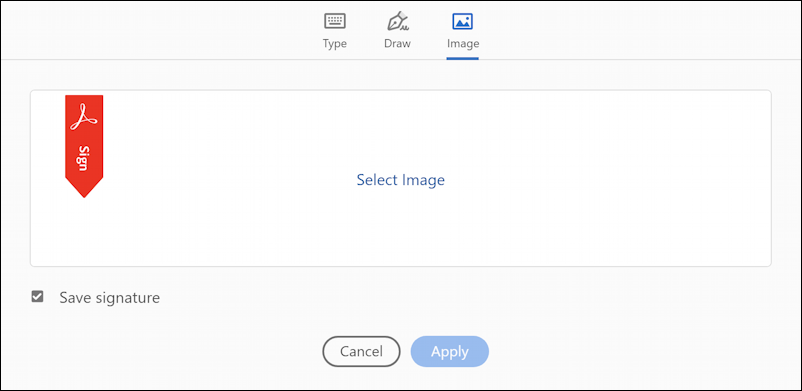Apply the signature
This screenshot has height=391, width=802.
[x=450, y=352]
